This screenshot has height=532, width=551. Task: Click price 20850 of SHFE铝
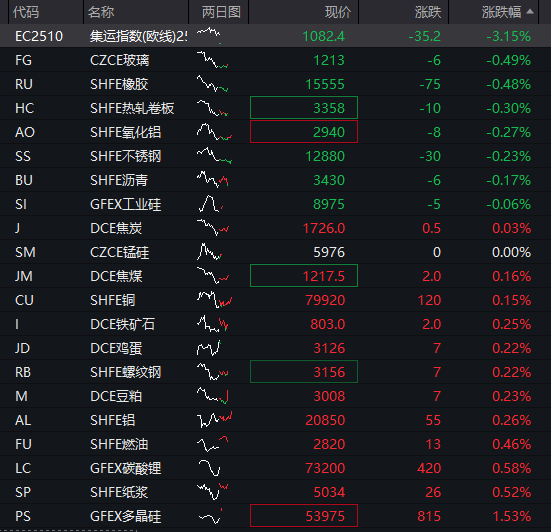point(325,421)
